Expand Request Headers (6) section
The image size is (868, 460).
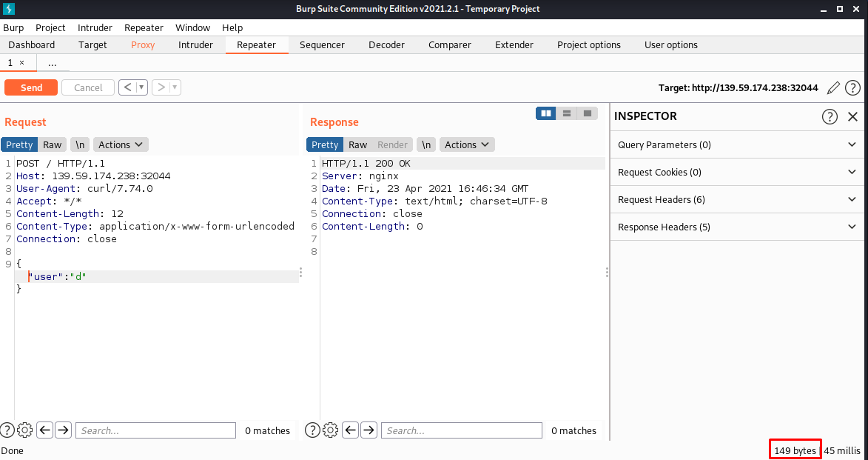pos(737,199)
